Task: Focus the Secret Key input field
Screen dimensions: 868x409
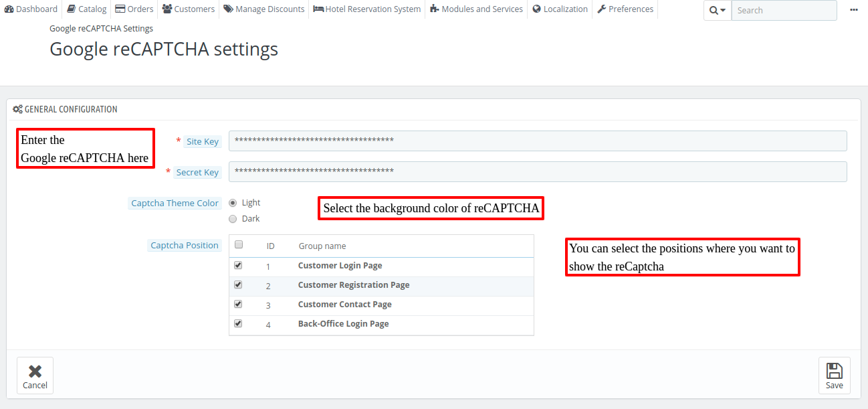Action: 538,171
